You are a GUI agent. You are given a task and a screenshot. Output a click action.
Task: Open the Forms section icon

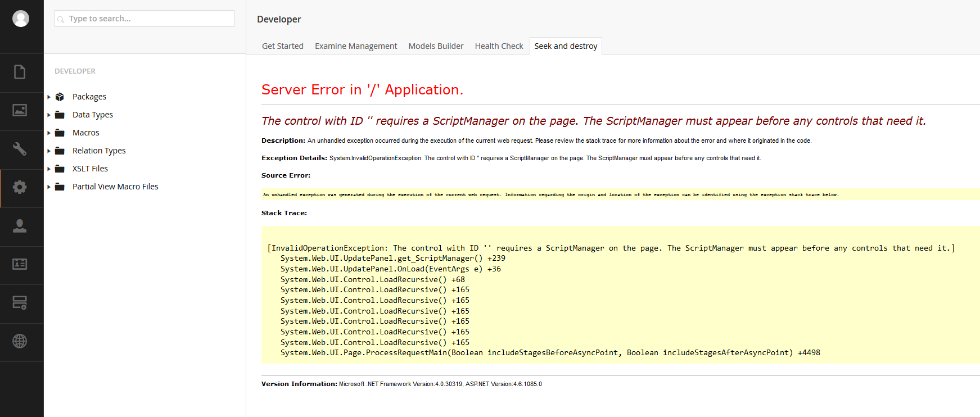20,303
